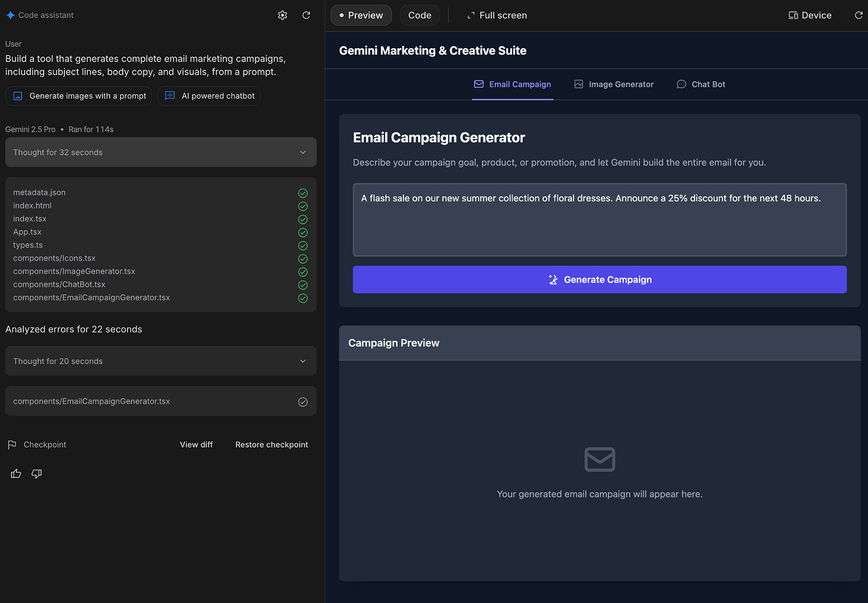Viewport: 868px width, 603px height.
Task: Click the metadata.json file name
Action: (x=39, y=192)
